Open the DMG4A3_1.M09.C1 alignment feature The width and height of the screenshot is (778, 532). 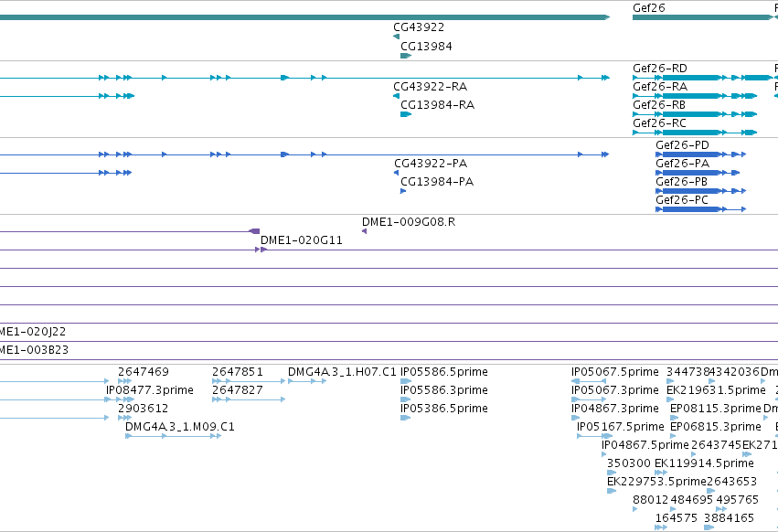coord(173,436)
